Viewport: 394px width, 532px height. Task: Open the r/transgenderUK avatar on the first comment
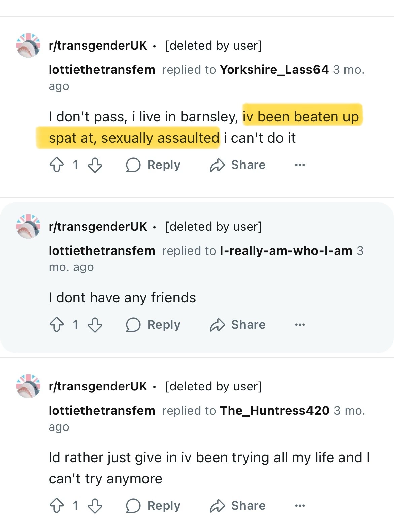(28, 46)
